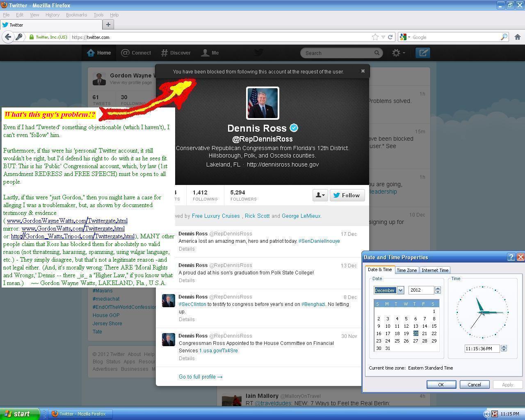Click the bookmark star in address bar
Viewport: 525px width, 420px height.
375,37
